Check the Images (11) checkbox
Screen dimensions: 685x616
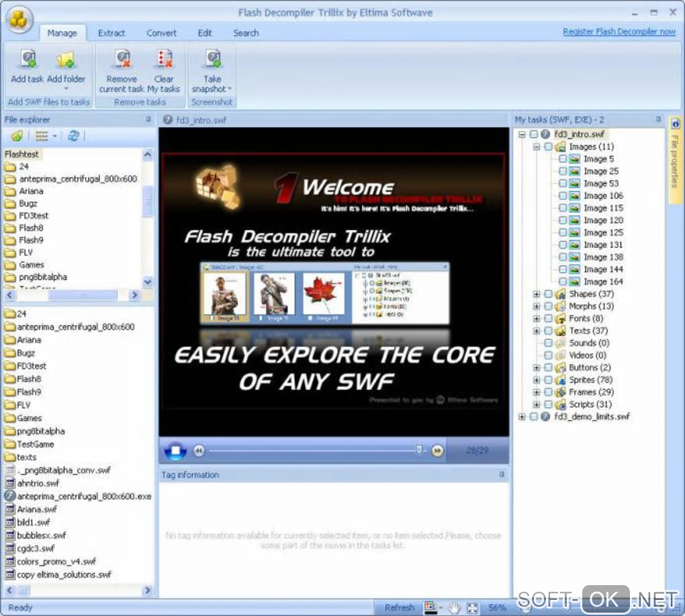[548, 147]
